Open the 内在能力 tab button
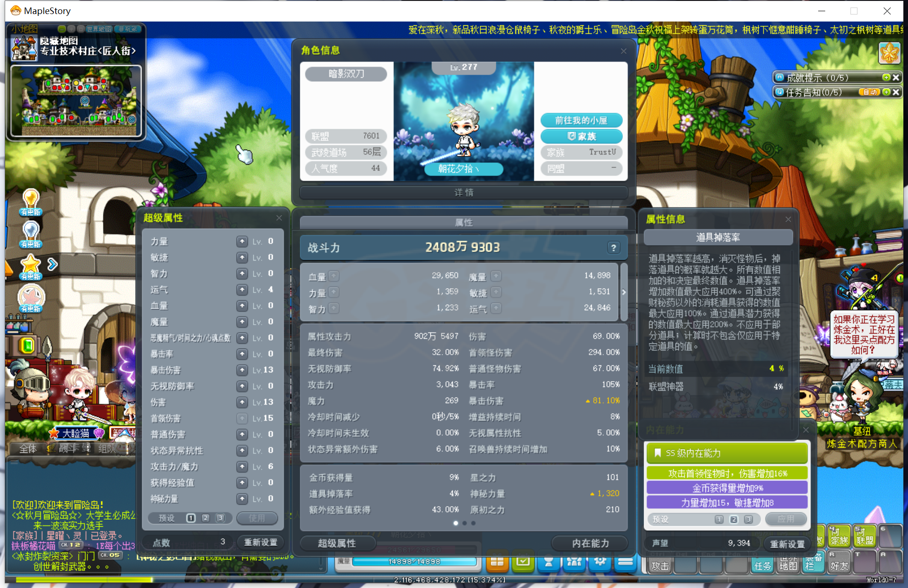Viewport: 908px width, 588px height. coord(590,543)
